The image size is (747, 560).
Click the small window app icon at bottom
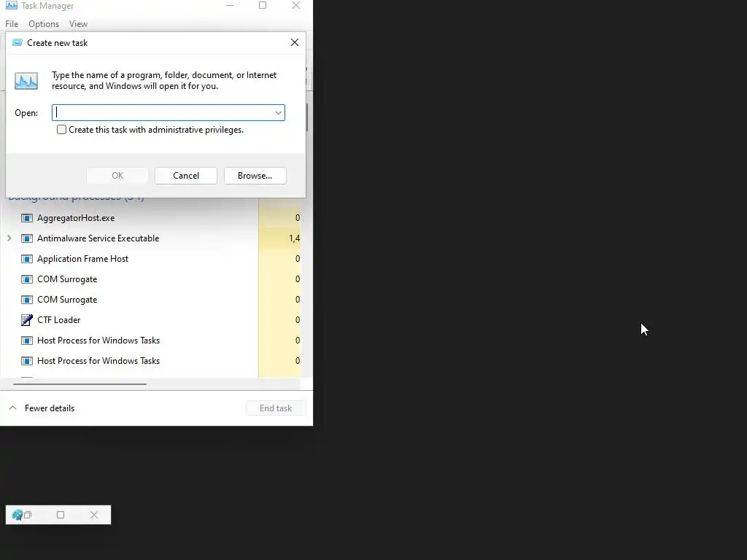click(x=18, y=515)
